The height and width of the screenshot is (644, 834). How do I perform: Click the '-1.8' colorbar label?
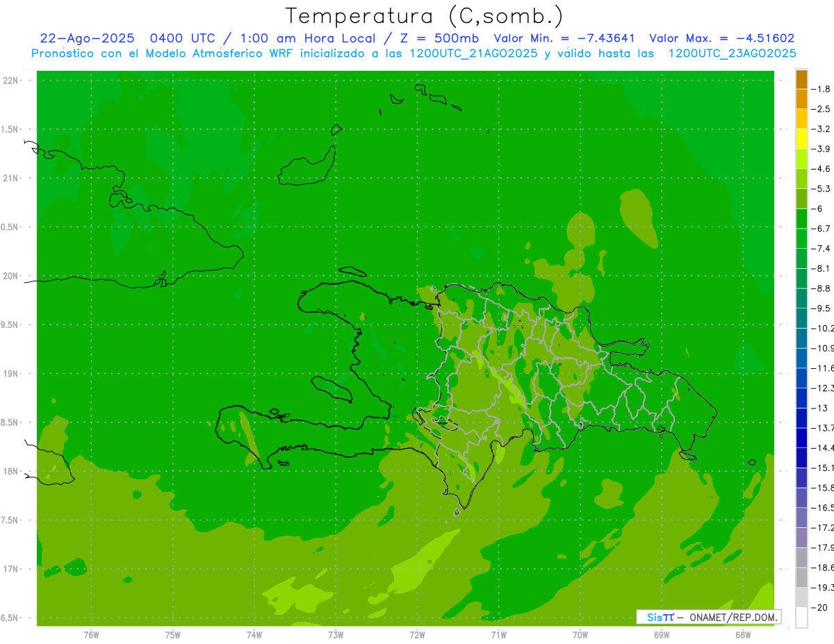(820, 89)
